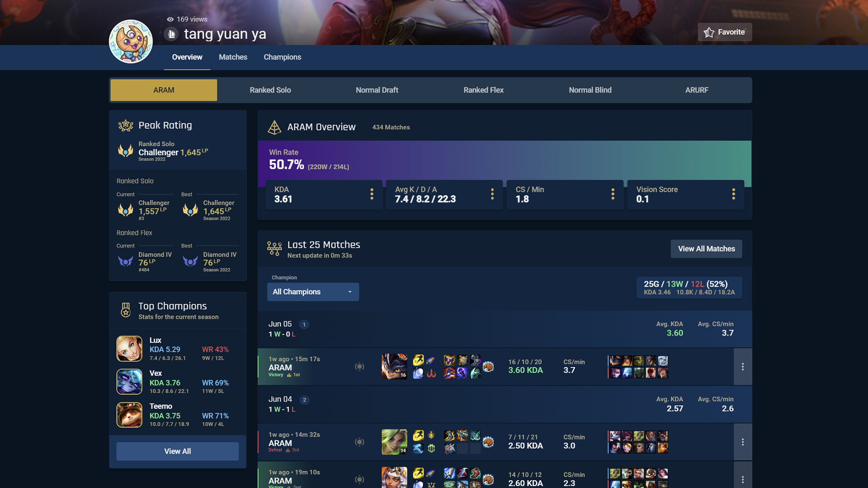Select the Normal Blind game mode tab
This screenshot has width=868, height=488.
pyautogui.click(x=590, y=90)
